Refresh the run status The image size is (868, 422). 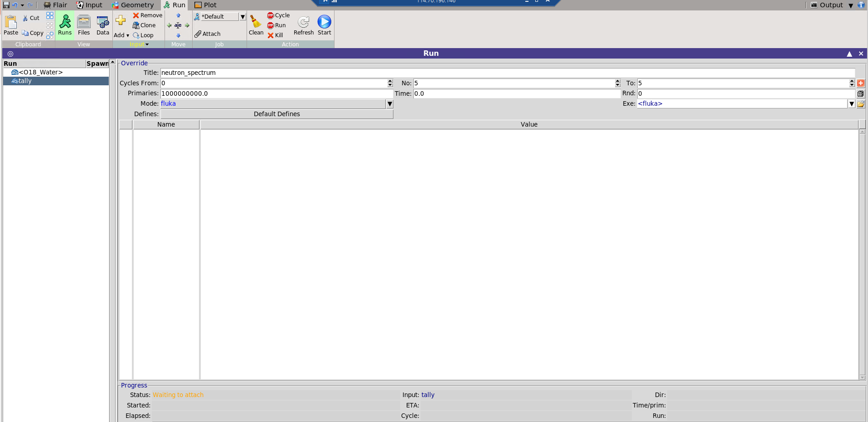tap(303, 25)
